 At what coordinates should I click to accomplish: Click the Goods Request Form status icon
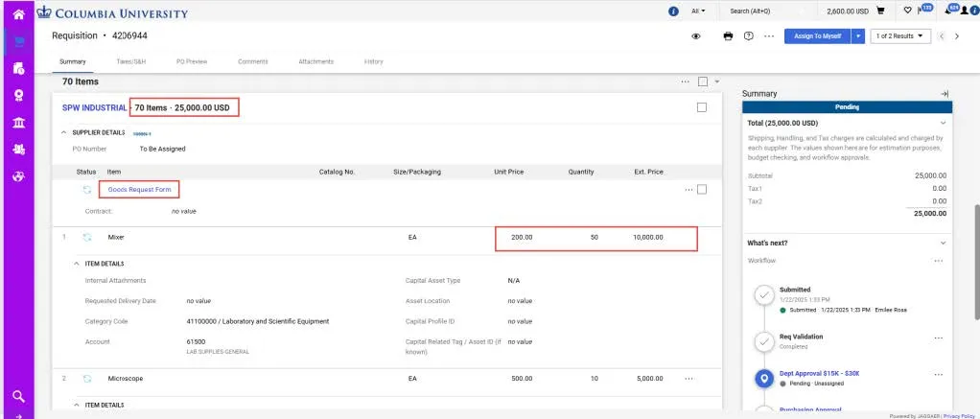click(x=87, y=190)
